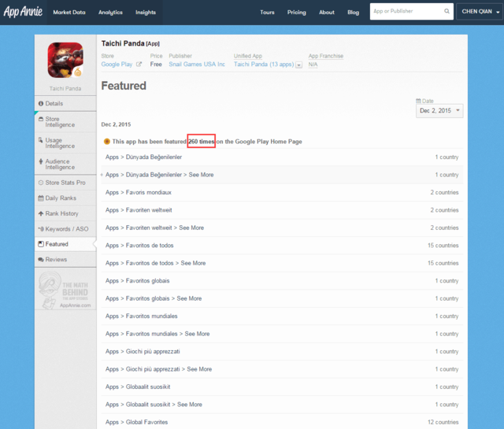
Task: Open the Taichi Panda (13 apps) unified app link
Action: click(x=264, y=65)
